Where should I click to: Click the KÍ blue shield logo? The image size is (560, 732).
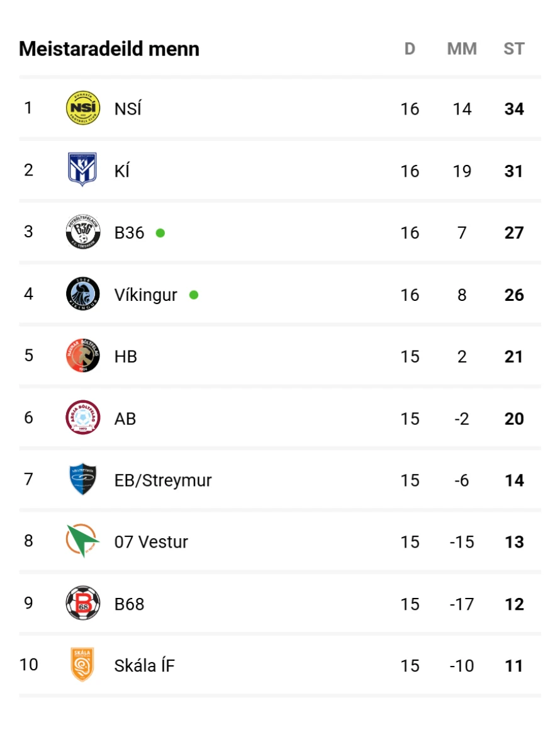82,169
